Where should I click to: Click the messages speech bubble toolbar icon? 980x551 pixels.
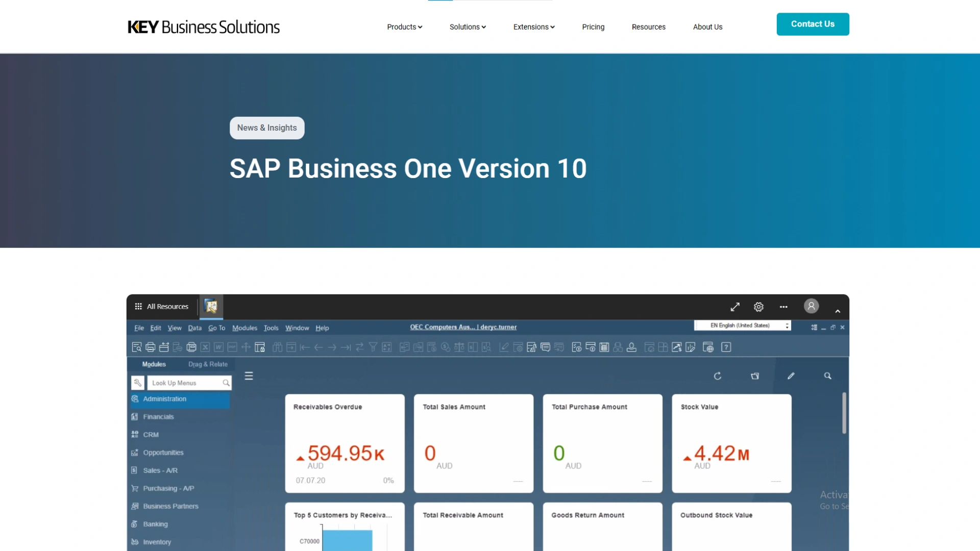point(545,347)
